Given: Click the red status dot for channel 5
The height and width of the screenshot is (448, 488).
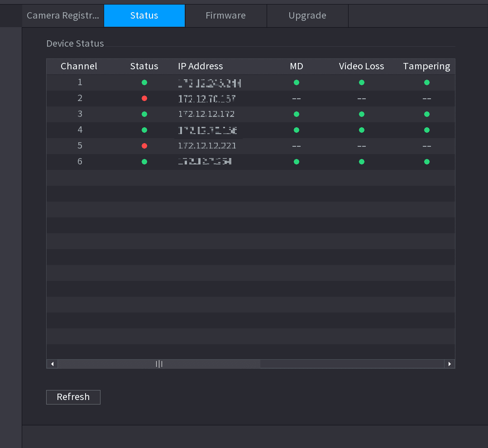Looking at the screenshot, I should coord(144,146).
